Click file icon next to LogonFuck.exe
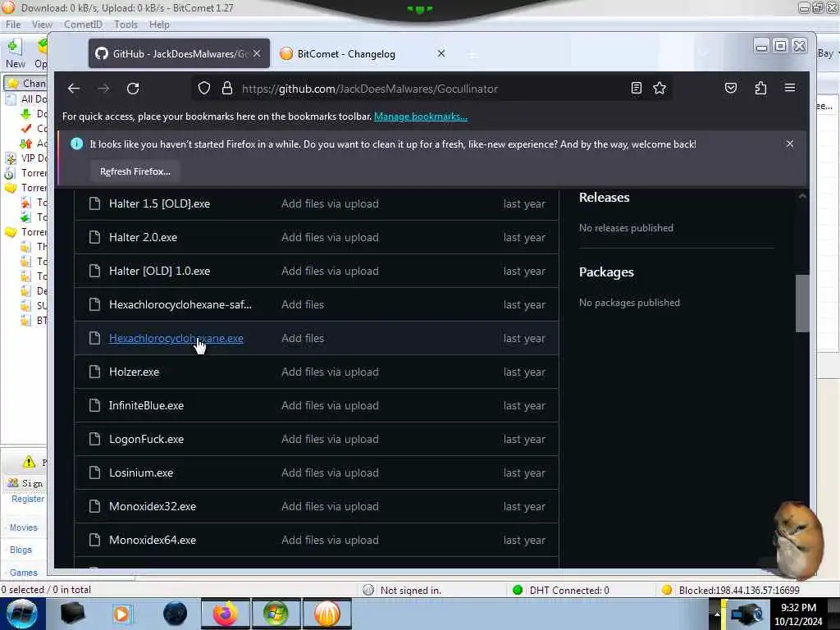The image size is (840, 630). (95, 440)
